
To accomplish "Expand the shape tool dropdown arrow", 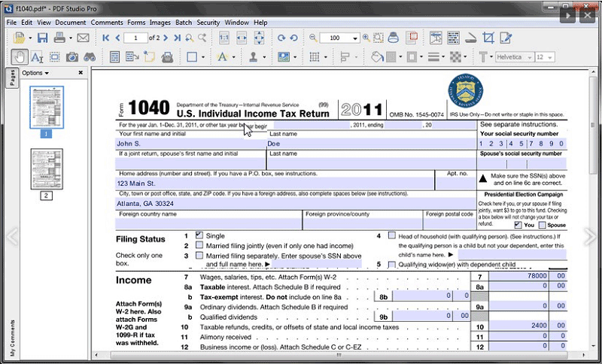I will (203, 58).
